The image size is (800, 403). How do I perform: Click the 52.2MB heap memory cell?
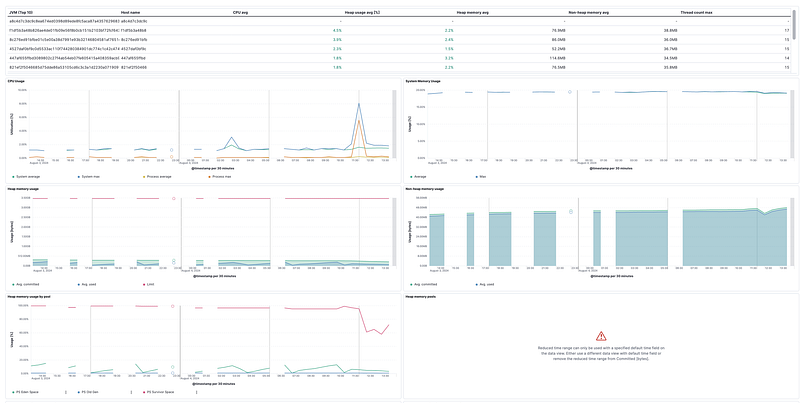(x=560, y=48)
